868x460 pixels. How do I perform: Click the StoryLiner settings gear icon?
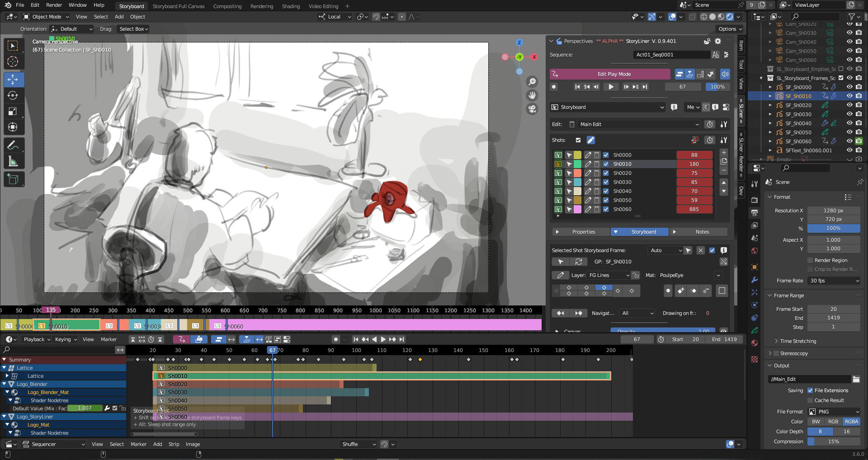[x=717, y=41]
